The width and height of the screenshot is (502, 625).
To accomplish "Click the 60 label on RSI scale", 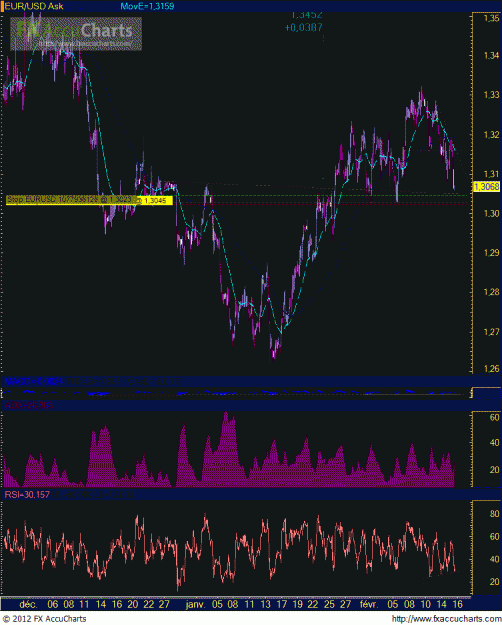I will pyautogui.click(x=494, y=537).
